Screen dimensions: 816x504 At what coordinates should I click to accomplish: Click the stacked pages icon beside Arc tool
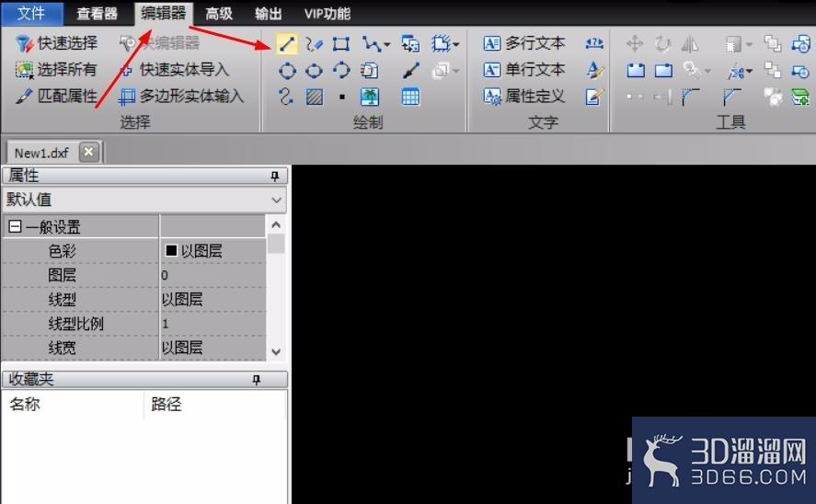369,70
